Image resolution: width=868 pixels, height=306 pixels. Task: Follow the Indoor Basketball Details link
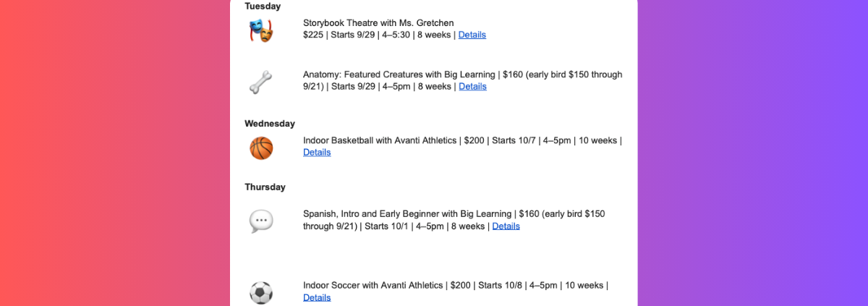click(x=317, y=152)
